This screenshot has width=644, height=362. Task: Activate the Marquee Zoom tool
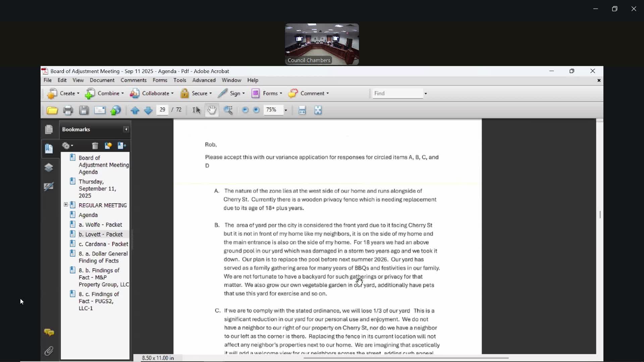pos(228,110)
